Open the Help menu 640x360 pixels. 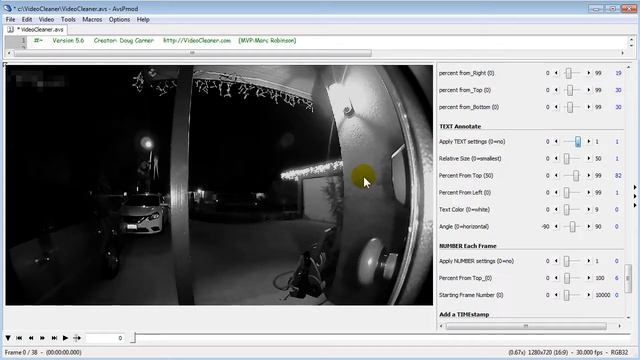143,19
